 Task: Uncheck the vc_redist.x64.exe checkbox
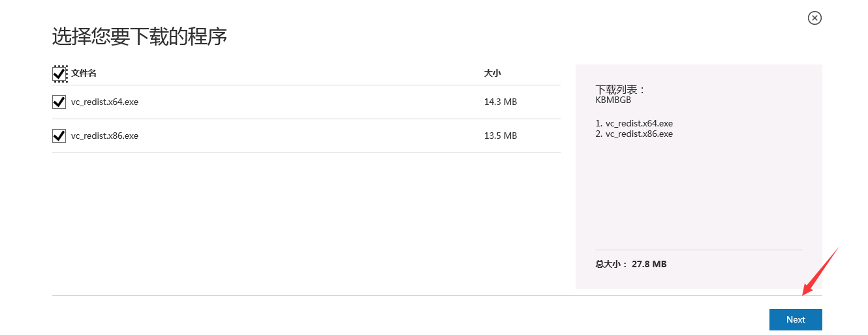(59, 102)
